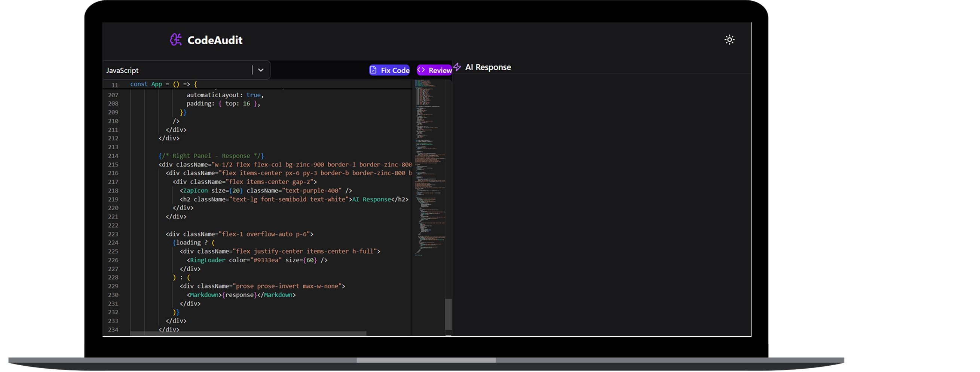The width and height of the screenshot is (980, 372).
Task: Click the CodeAudit title text
Action: [215, 40]
